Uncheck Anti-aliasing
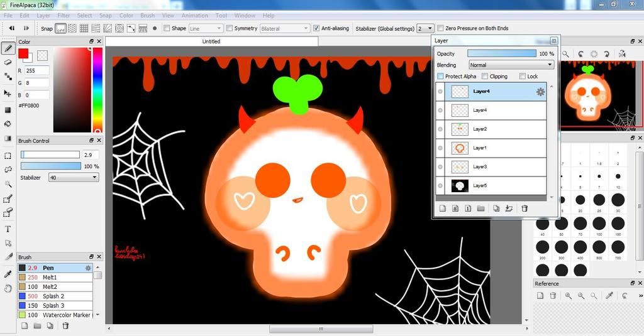This screenshot has height=336, width=644. click(316, 28)
